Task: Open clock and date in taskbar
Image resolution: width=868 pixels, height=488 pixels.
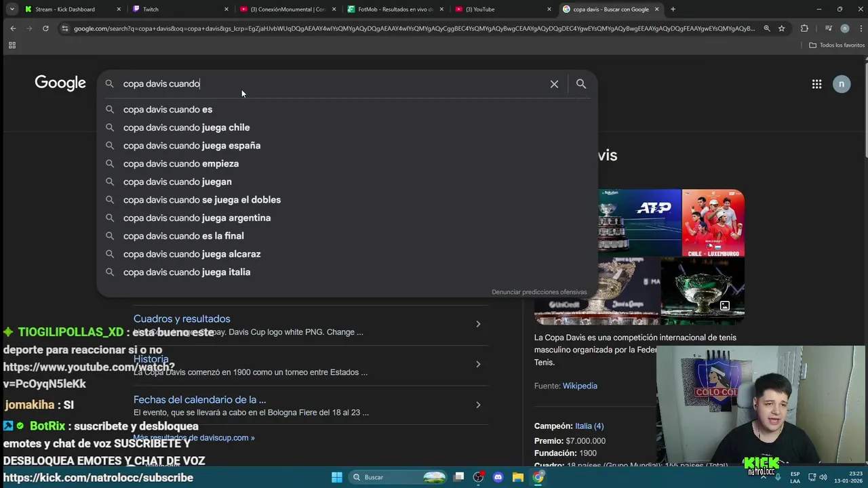Action: point(848,477)
